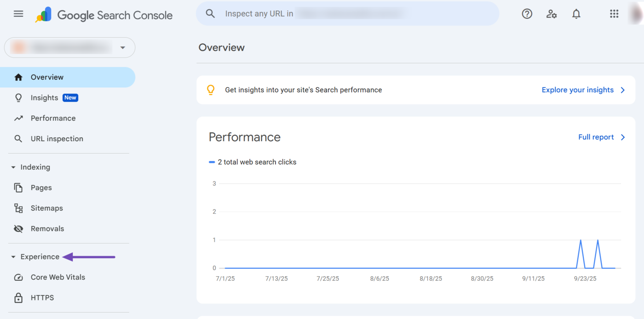Screen dimensions: 644x319
Task: Open the notifications bell
Action: [576, 14]
